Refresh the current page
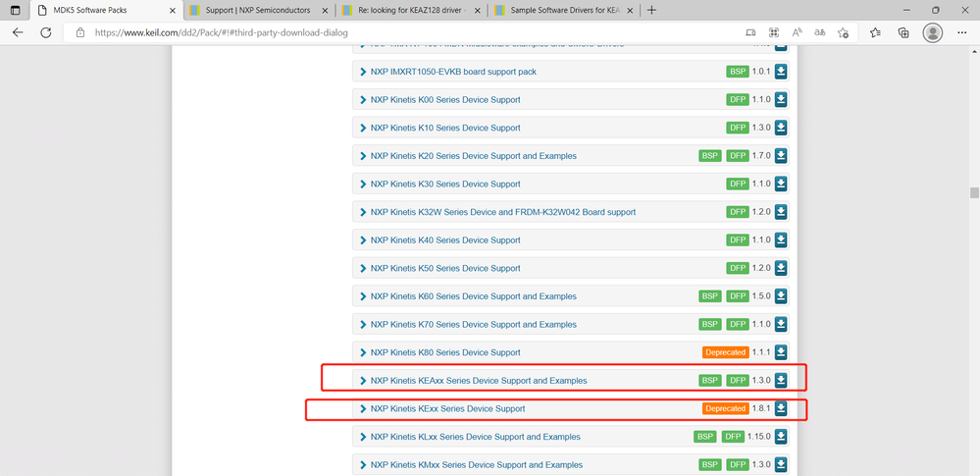 [x=46, y=32]
